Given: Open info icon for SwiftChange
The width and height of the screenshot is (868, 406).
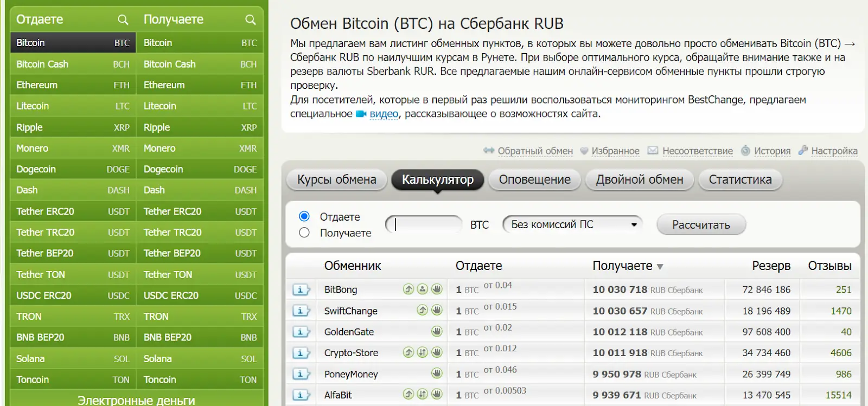Looking at the screenshot, I should (301, 311).
